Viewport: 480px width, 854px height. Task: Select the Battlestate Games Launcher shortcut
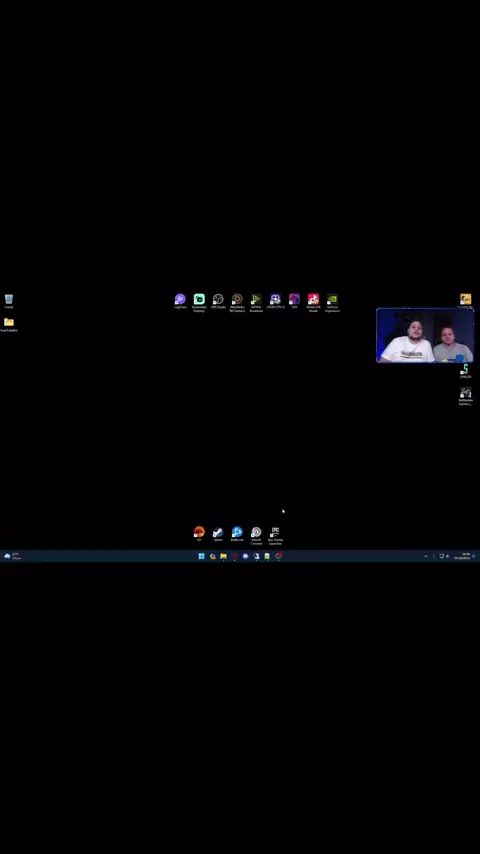point(465,396)
